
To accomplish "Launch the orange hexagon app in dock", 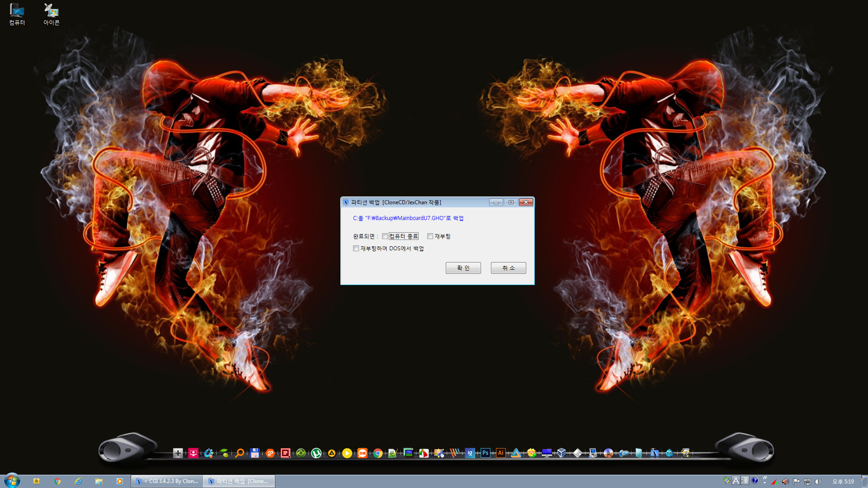I will (270, 453).
